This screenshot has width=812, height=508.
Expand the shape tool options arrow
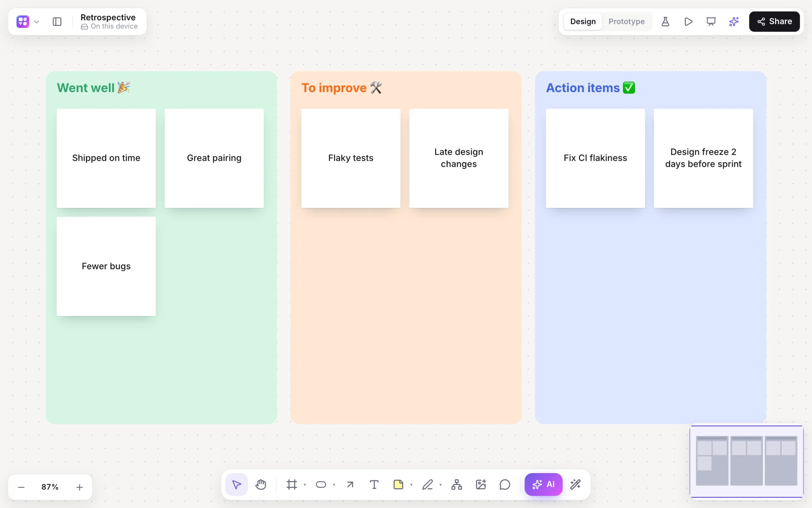pyautogui.click(x=334, y=485)
